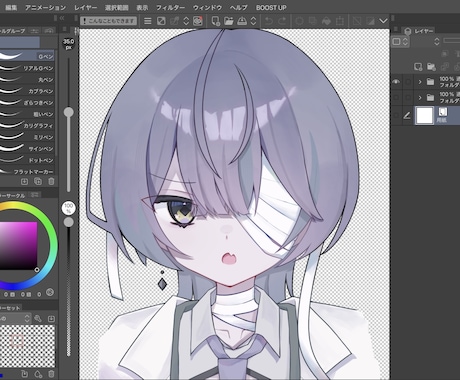Screen dimensions: 460x380
Task: Click the add color drop icon at bottom of the color set
Action: (x=38, y=374)
